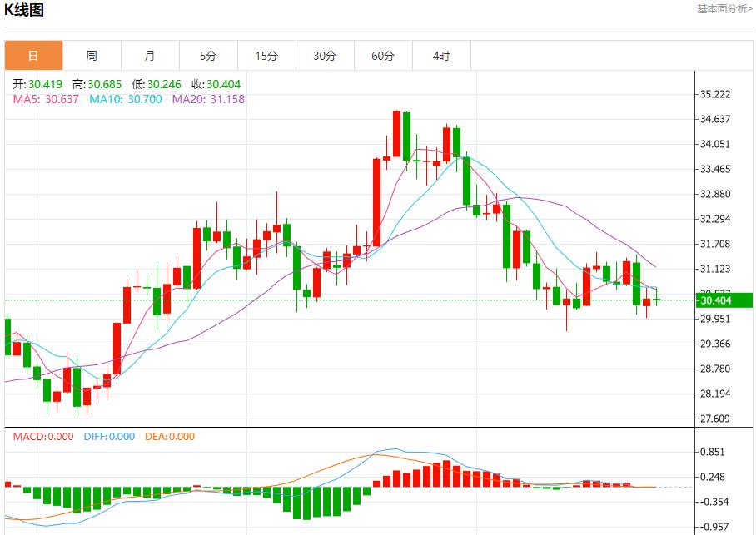Click the MA20 indicator label
The width and height of the screenshot is (756, 535).
[208, 99]
